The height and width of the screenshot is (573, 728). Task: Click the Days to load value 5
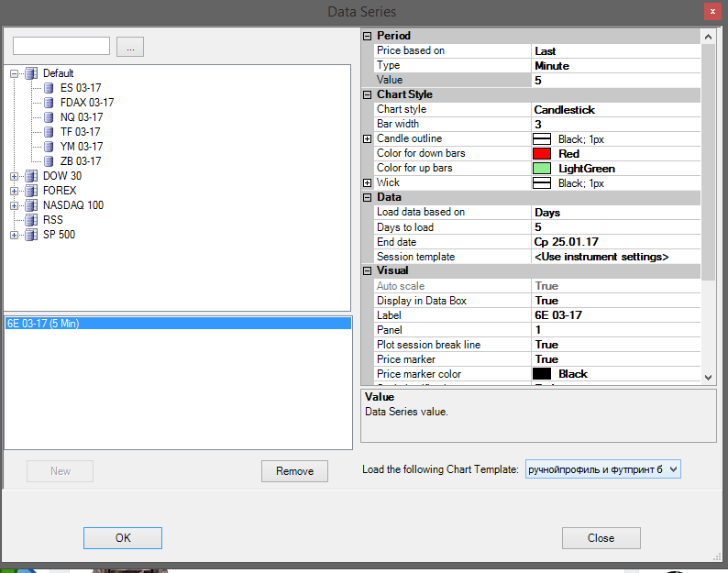pos(615,227)
